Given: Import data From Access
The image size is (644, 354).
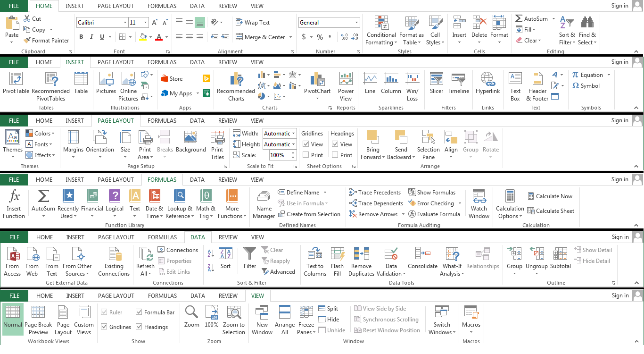Looking at the screenshot, I should click(12, 261).
